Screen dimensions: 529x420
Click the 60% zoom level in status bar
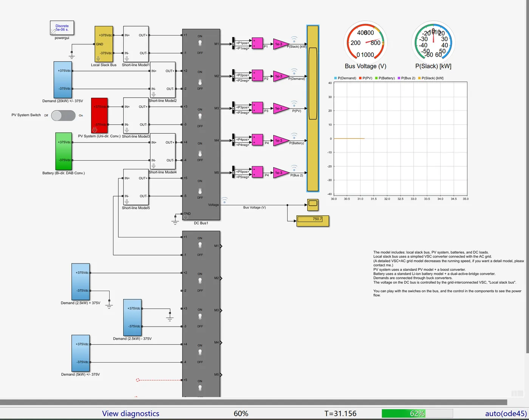tap(241, 414)
